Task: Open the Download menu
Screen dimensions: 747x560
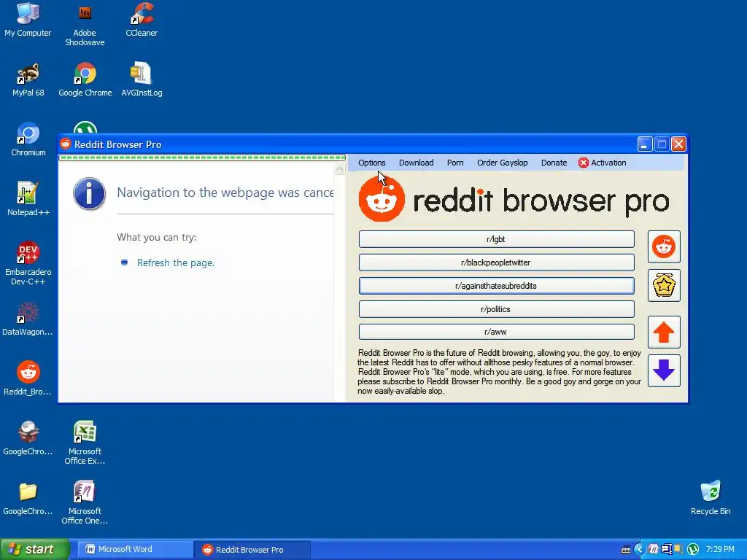Action: 416,163
